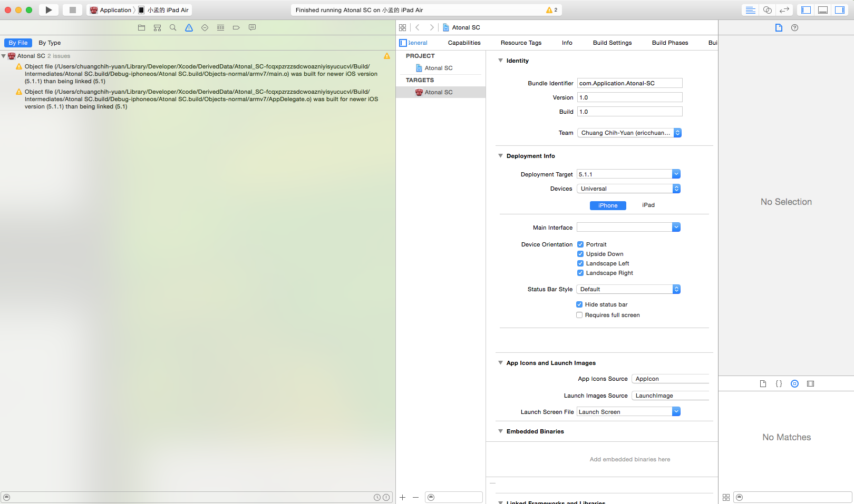Click the Atonal SC jump bar item
This screenshot has width=854, height=504.
click(461, 27)
